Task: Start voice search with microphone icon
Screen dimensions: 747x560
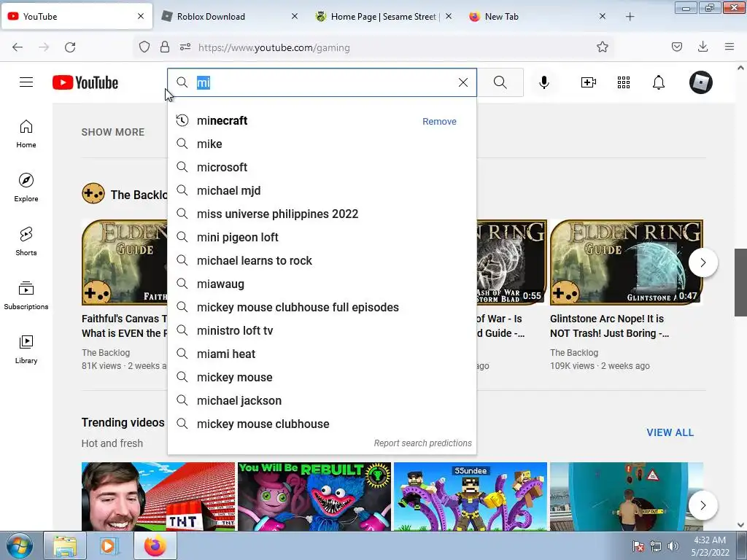Action: (544, 82)
